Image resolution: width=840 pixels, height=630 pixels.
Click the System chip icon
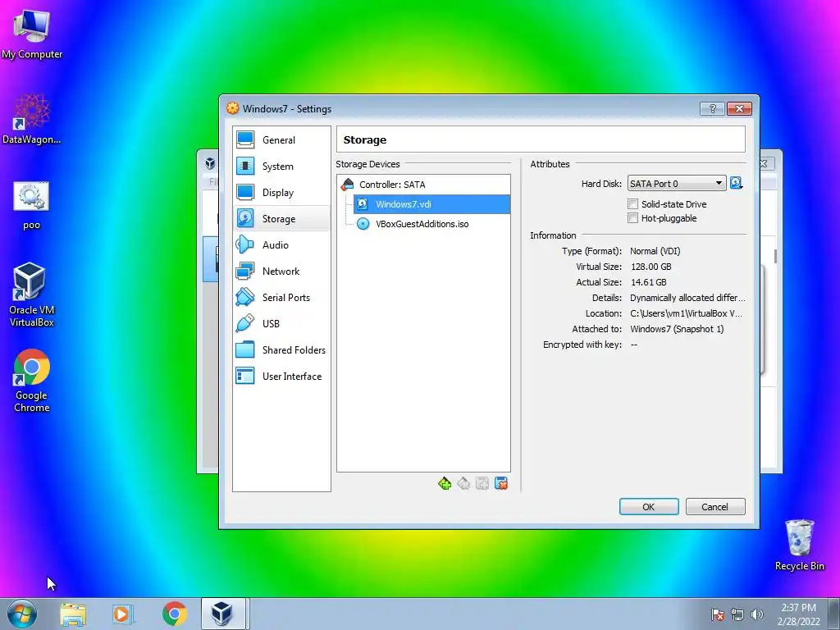click(x=245, y=166)
